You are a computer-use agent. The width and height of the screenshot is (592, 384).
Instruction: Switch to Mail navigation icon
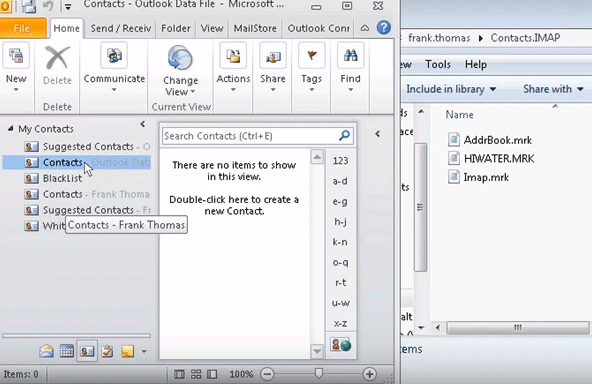click(46, 351)
